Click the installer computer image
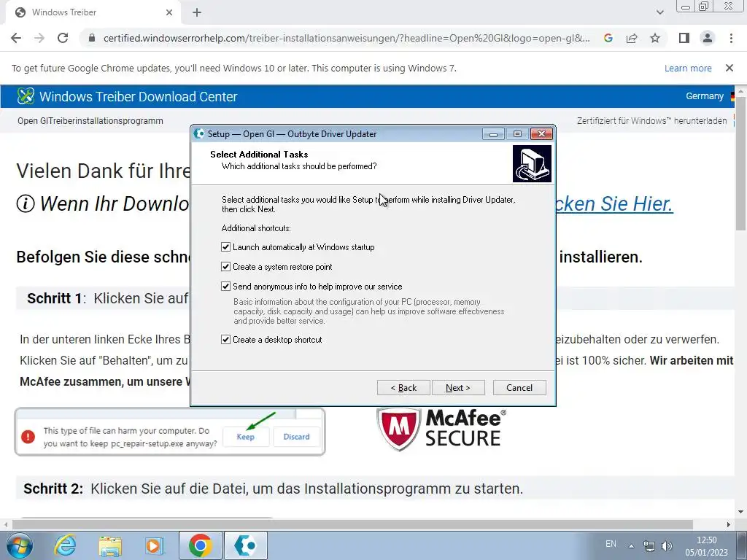This screenshot has width=747, height=560. 532,164
